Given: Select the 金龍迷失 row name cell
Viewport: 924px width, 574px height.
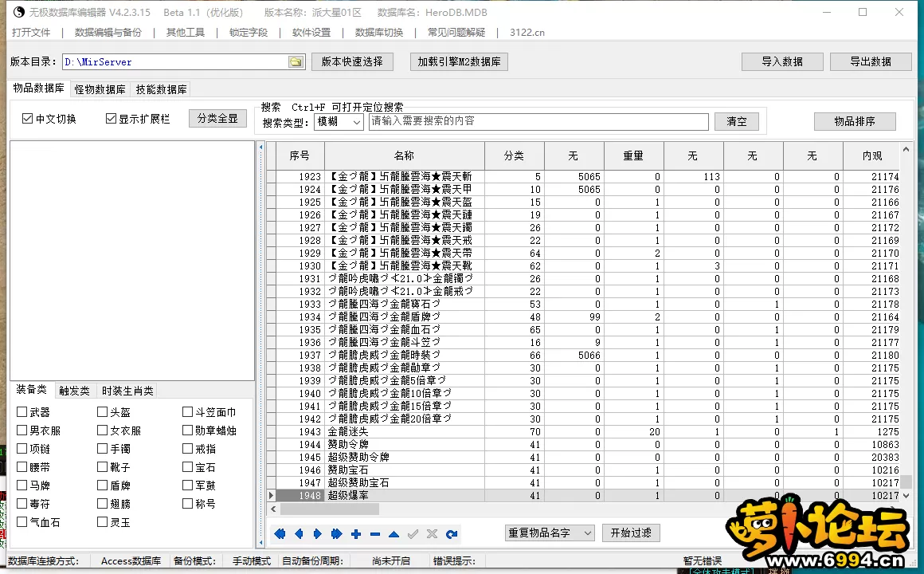Looking at the screenshot, I should (x=405, y=432).
